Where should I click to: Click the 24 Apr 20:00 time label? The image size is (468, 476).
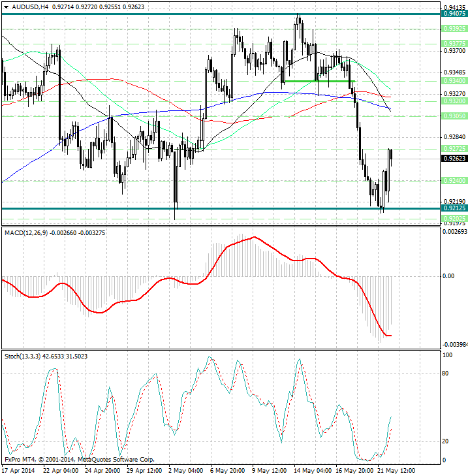(102, 471)
